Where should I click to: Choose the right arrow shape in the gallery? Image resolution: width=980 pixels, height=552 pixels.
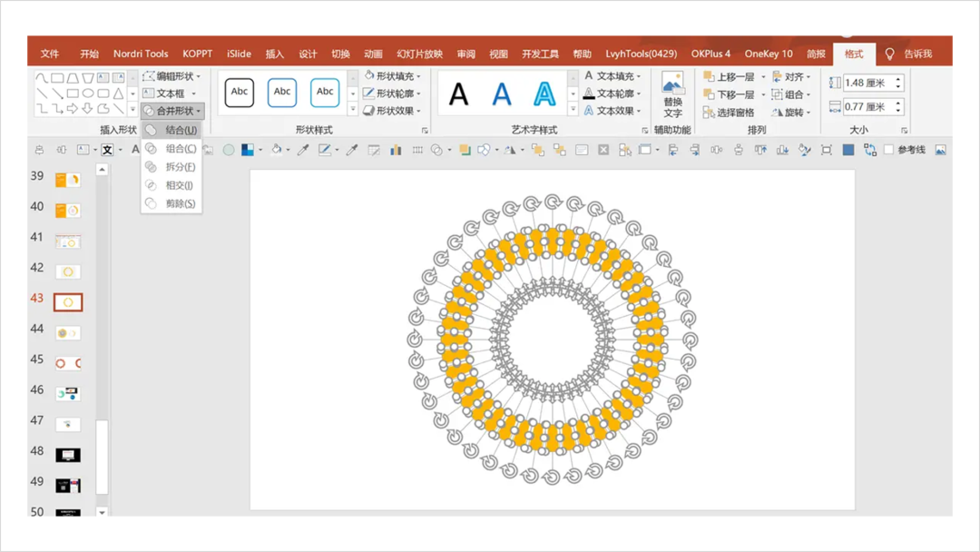pyautogui.click(x=73, y=109)
